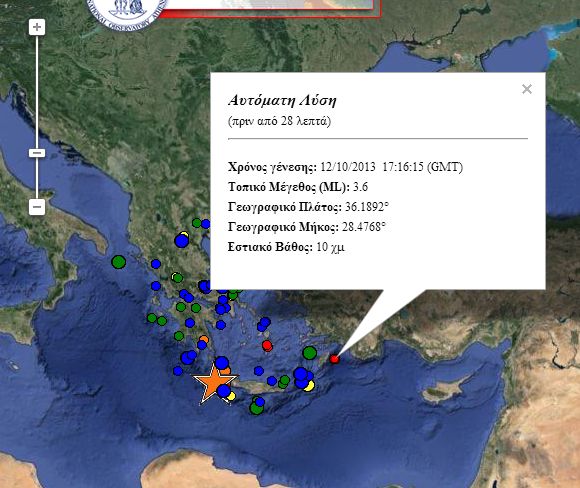580x488 pixels.
Task: Click the red marker at the popup pointer tip
Action: point(334,359)
